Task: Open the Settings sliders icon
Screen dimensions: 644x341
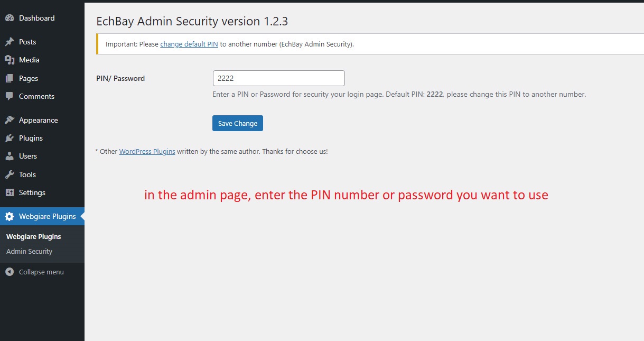Action: 10,192
